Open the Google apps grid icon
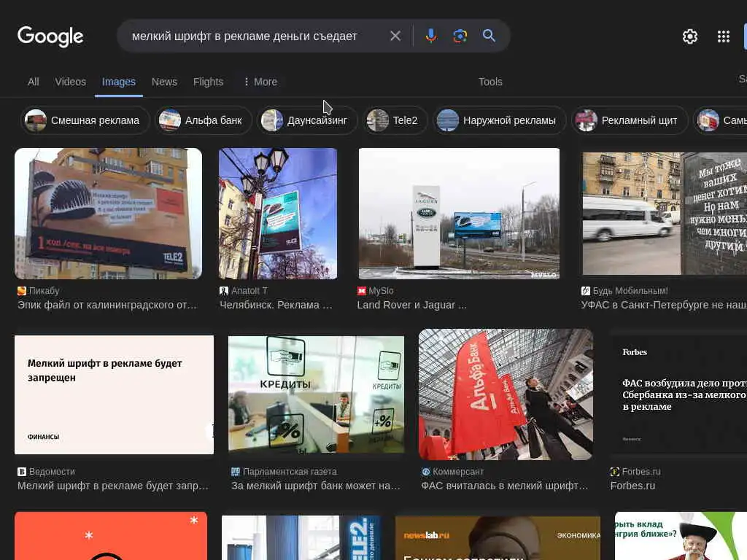The height and width of the screenshot is (560, 747). [724, 36]
